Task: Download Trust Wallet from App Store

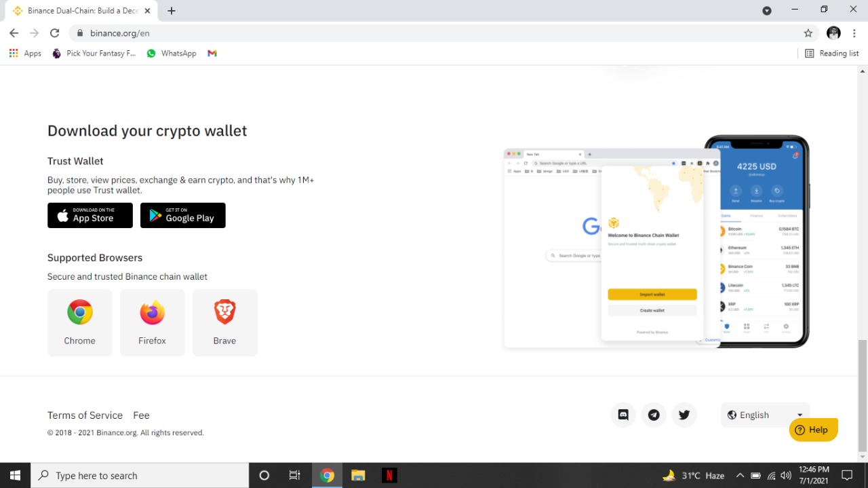Action: [90, 215]
